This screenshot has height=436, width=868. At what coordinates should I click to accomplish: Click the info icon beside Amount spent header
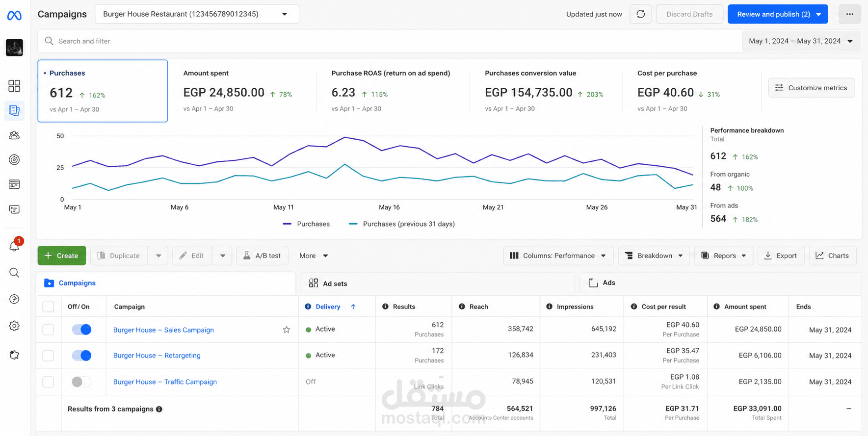(716, 307)
